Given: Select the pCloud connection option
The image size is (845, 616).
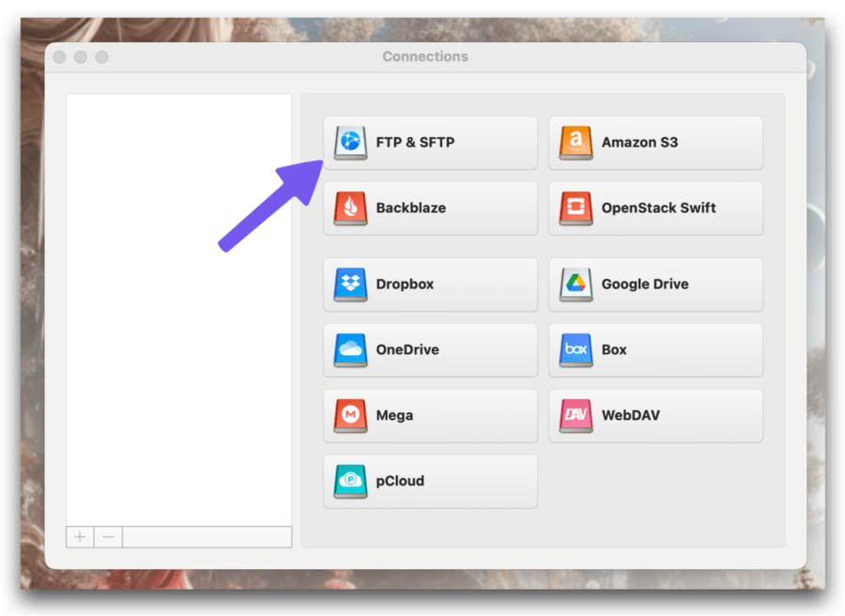Looking at the screenshot, I should pyautogui.click(x=430, y=482).
